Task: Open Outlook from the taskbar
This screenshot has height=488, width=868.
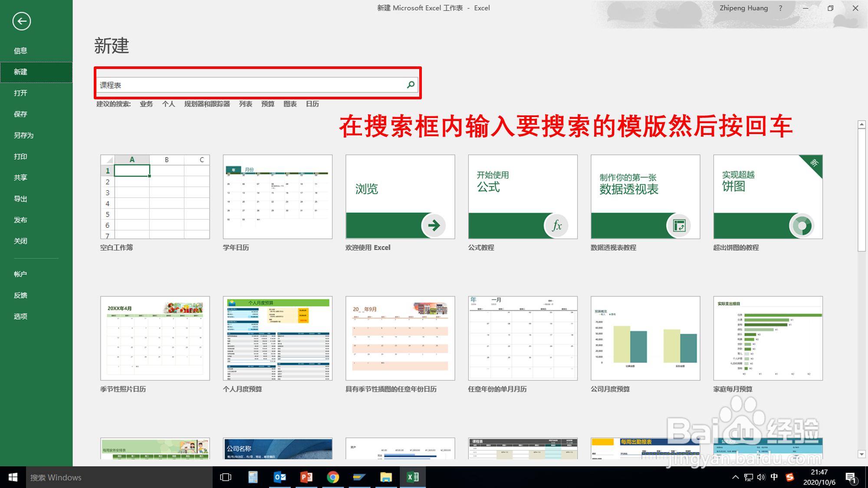Action: pos(279,477)
